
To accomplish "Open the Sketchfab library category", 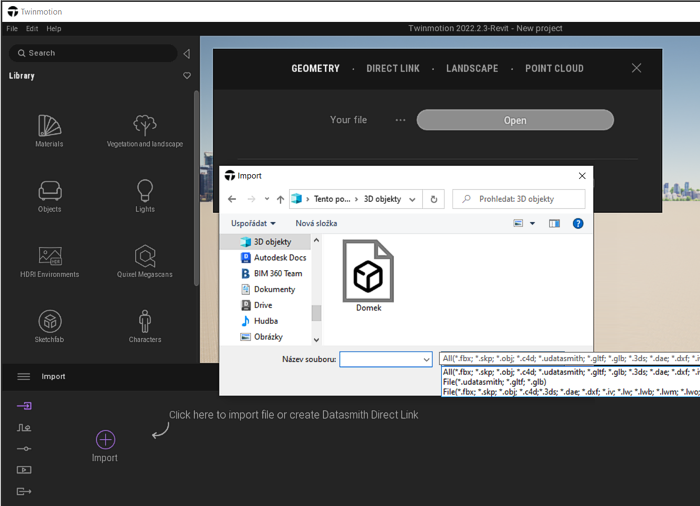I will click(x=50, y=326).
